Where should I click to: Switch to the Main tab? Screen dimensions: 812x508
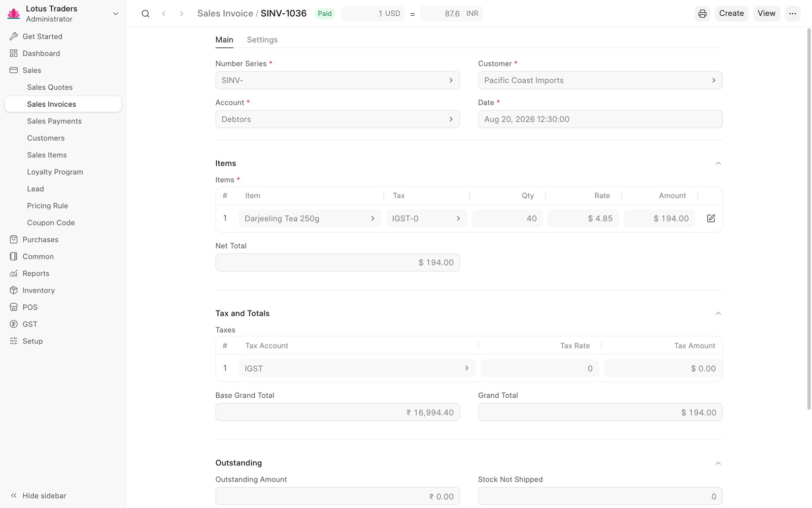[x=224, y=40]
